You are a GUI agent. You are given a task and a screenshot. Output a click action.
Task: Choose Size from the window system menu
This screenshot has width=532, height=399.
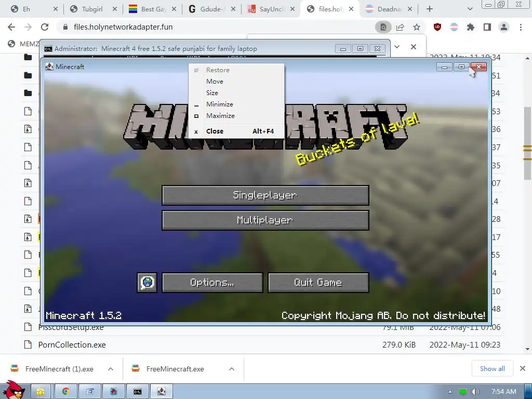[x=236, y=92]
